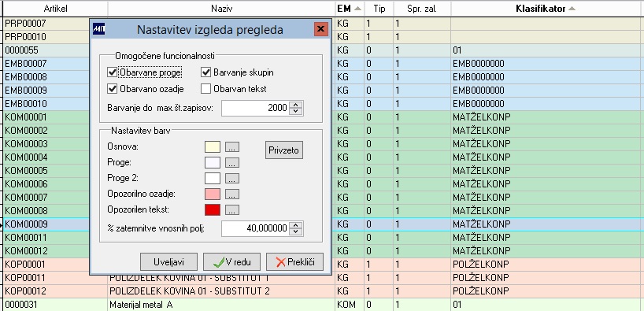Click the Privzeto button
Viewport: 644px width, 311px height.
point(284,150)
